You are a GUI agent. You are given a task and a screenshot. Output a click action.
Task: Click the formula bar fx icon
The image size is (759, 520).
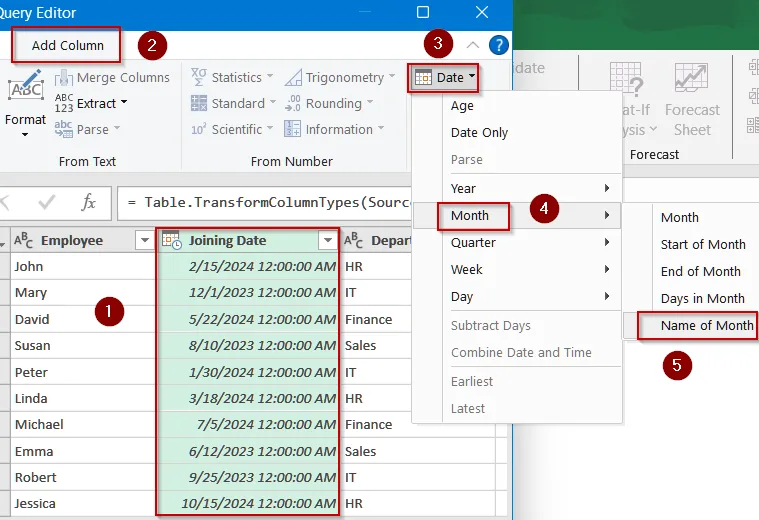coord(88,202)
